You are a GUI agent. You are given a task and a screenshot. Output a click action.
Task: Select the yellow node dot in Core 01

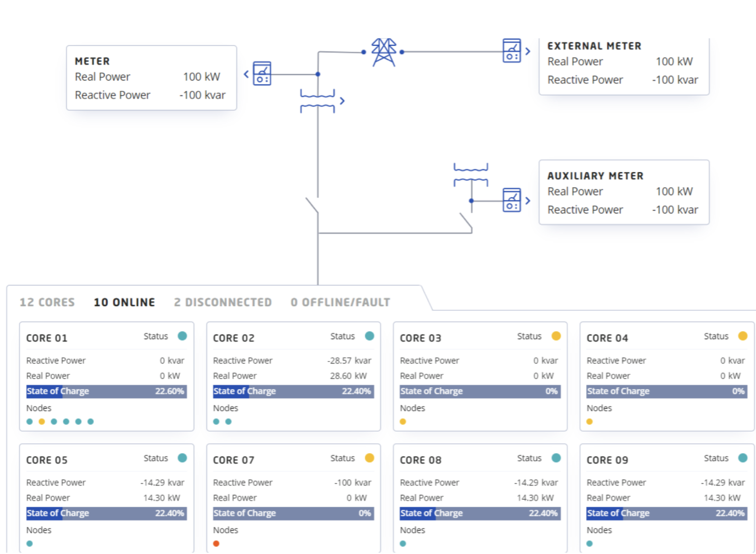[x=42, y=421]
